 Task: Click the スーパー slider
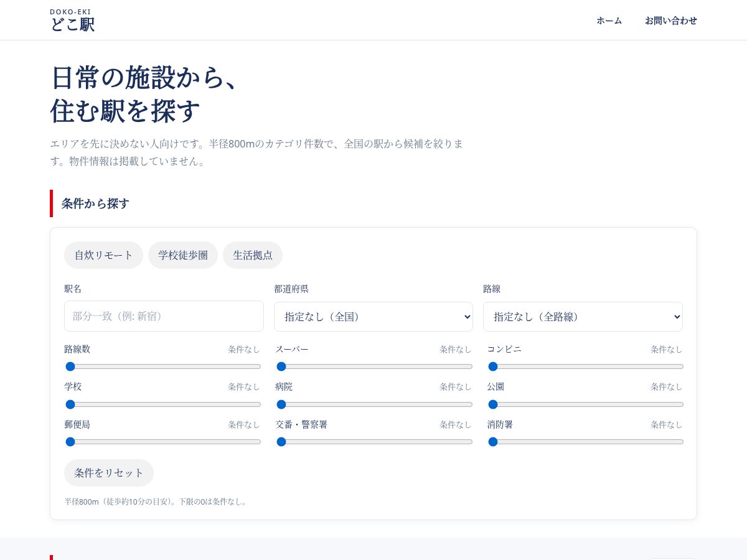click(x=374, y=366)
